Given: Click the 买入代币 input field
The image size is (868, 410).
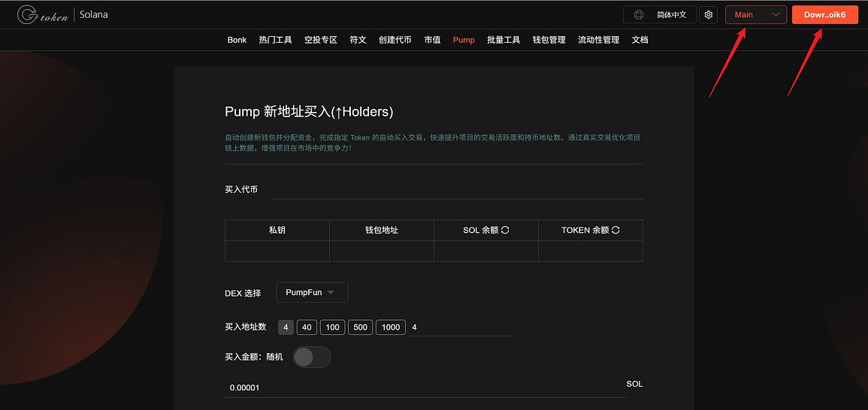Looking at the screenshot, I should pyautogui.click(x=459, y=190).
